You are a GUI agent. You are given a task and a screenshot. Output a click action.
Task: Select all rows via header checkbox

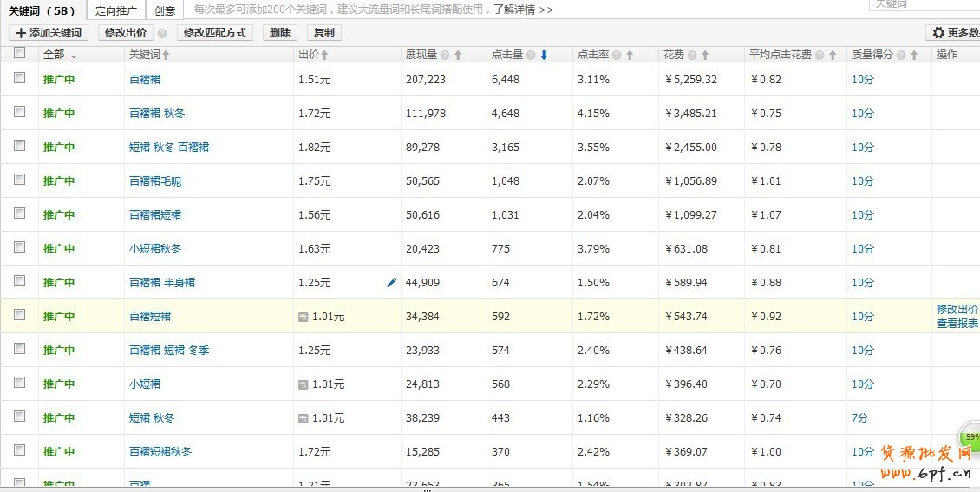tap(19, 53)
